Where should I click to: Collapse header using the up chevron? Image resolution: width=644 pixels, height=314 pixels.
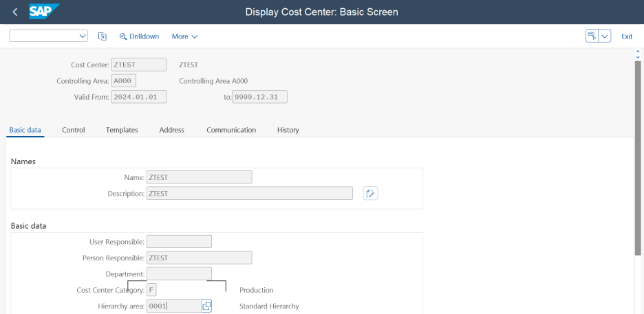(x=638, y=52)
